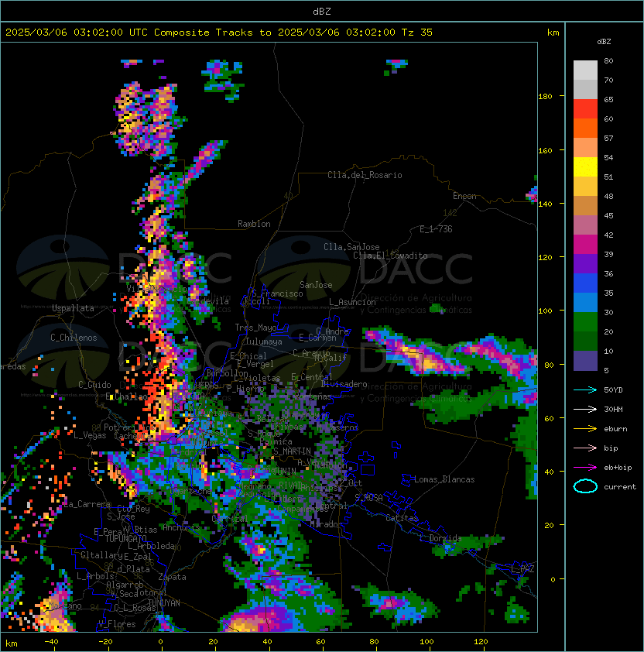Click the Ramblon map label
Viewport: 644px width, 652px height.
254,224
